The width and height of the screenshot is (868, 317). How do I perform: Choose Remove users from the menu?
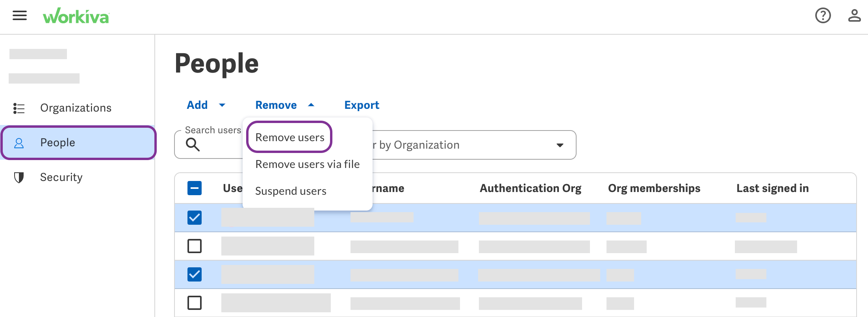(289, 137)
